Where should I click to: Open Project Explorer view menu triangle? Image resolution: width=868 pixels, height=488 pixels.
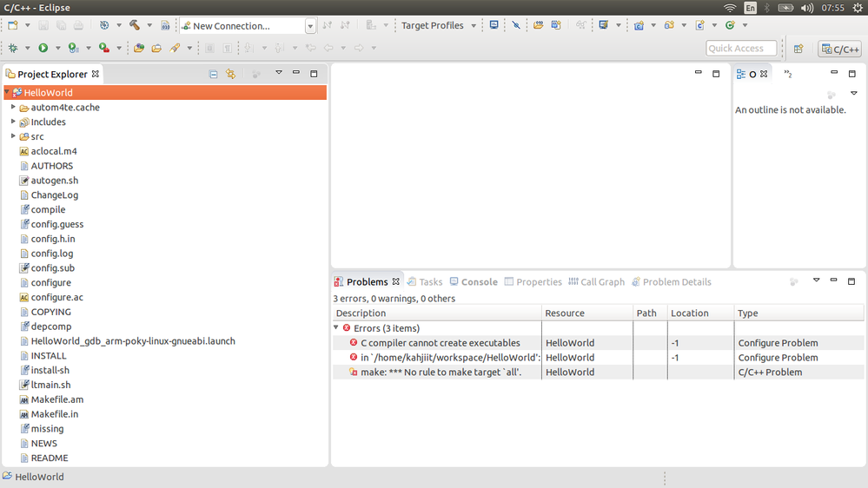pos(278,73)
